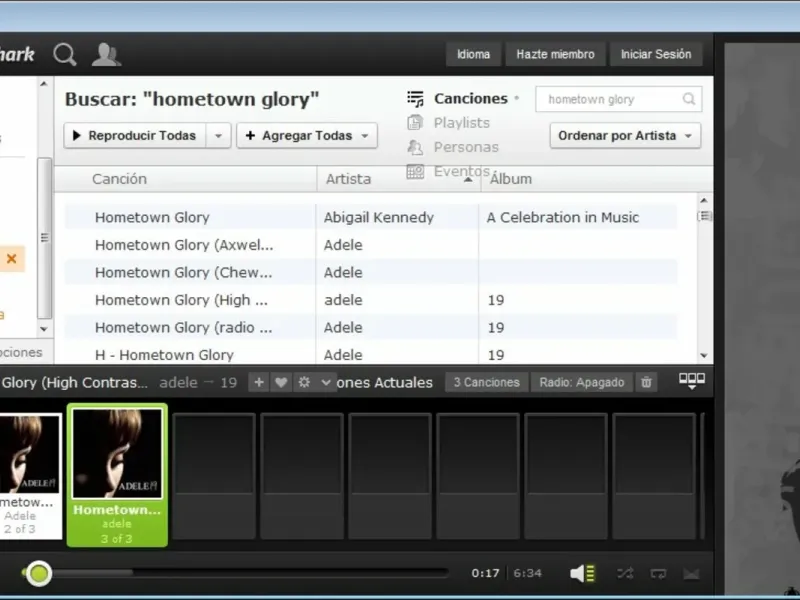
Task: Toggle crossfade icon in player bar
Action: coord(691,574)
